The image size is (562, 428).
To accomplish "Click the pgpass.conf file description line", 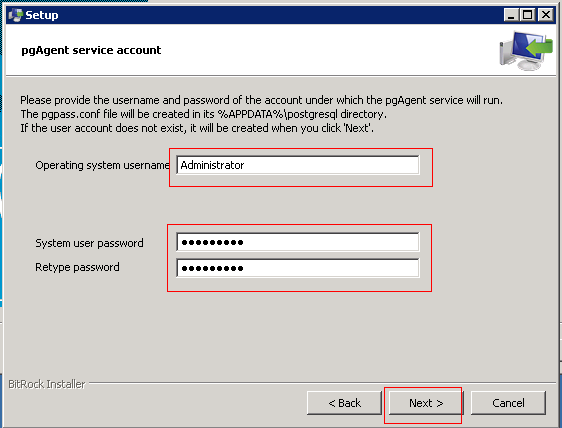I will 203,114.
